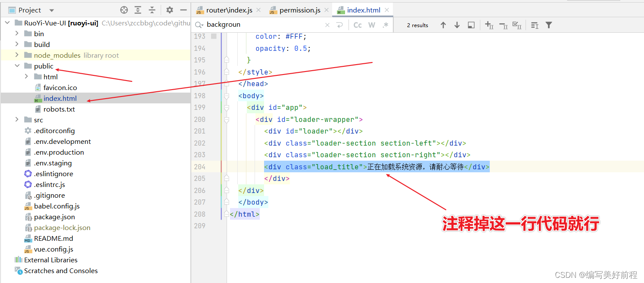
Task: Expand the html subfolder
Action: pyautogui.click(x=26, y=77)
